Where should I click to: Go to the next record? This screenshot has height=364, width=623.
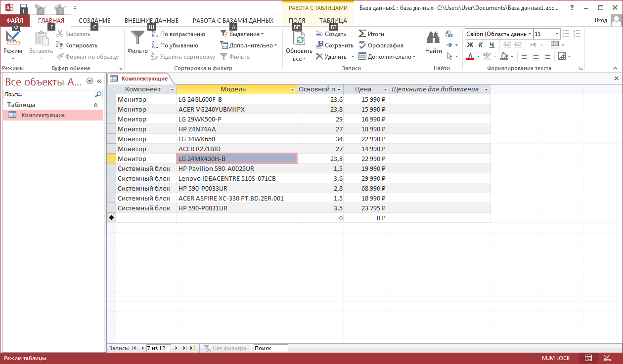click(177, 348)
